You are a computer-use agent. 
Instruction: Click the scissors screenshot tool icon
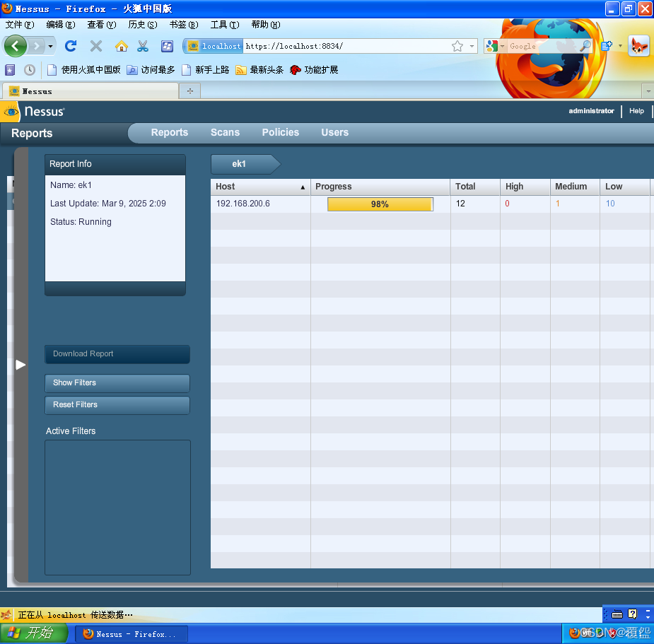click(x=143, y=46)
